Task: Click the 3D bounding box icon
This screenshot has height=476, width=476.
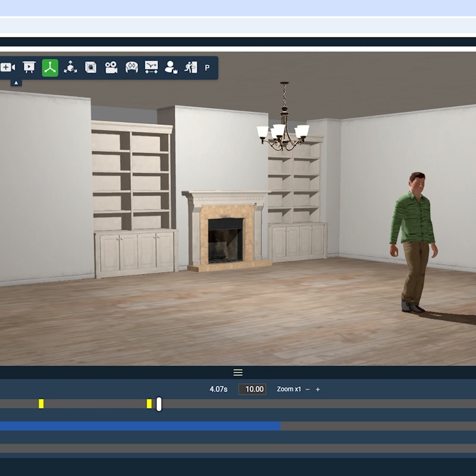Action: [90, 67]
